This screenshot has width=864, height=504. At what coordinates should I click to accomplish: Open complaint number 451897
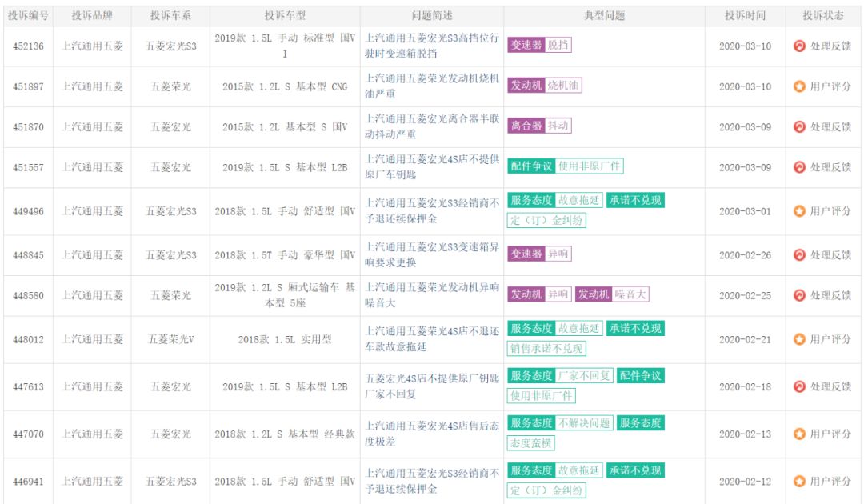pos(28,86)
